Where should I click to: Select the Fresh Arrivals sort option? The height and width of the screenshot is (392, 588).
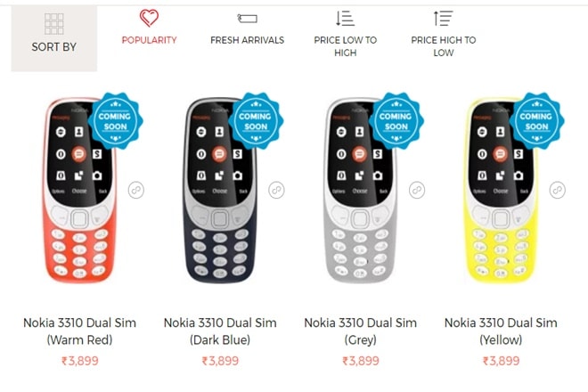(x=248, y=40)
